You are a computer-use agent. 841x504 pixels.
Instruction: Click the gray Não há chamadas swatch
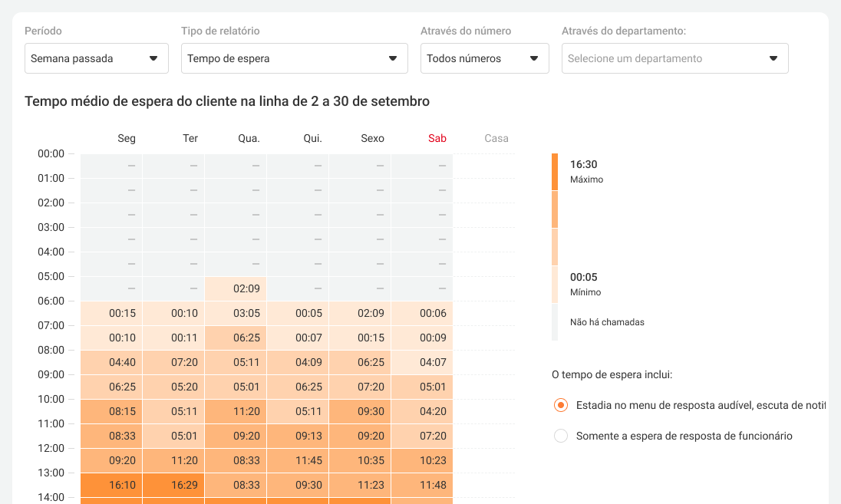(555, 322)
